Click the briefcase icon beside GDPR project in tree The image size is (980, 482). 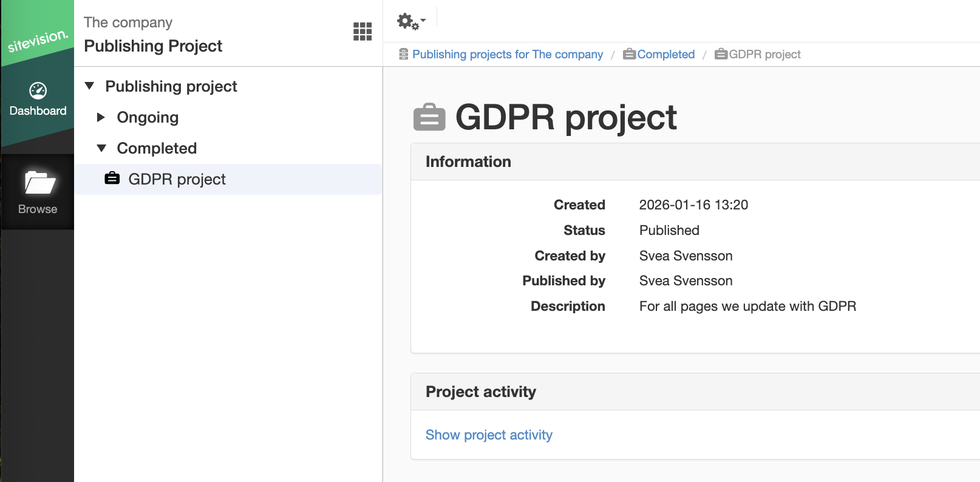click(x=112, y=178)
